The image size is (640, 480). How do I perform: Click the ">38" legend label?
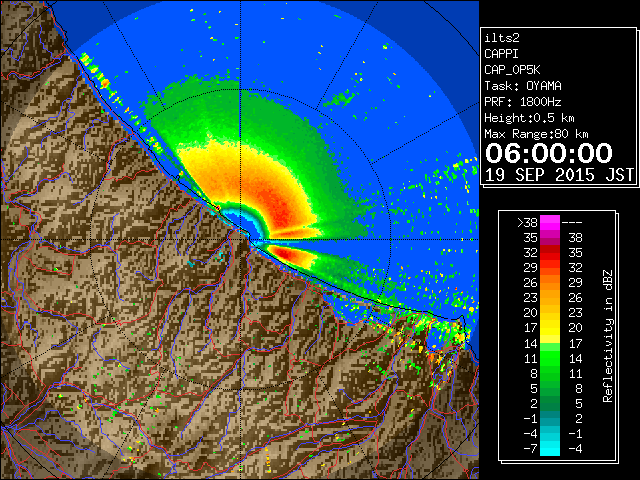[527, 223]
